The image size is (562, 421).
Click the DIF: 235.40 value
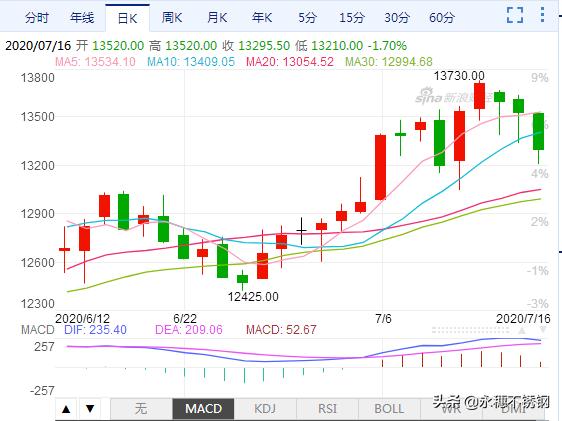95,330
